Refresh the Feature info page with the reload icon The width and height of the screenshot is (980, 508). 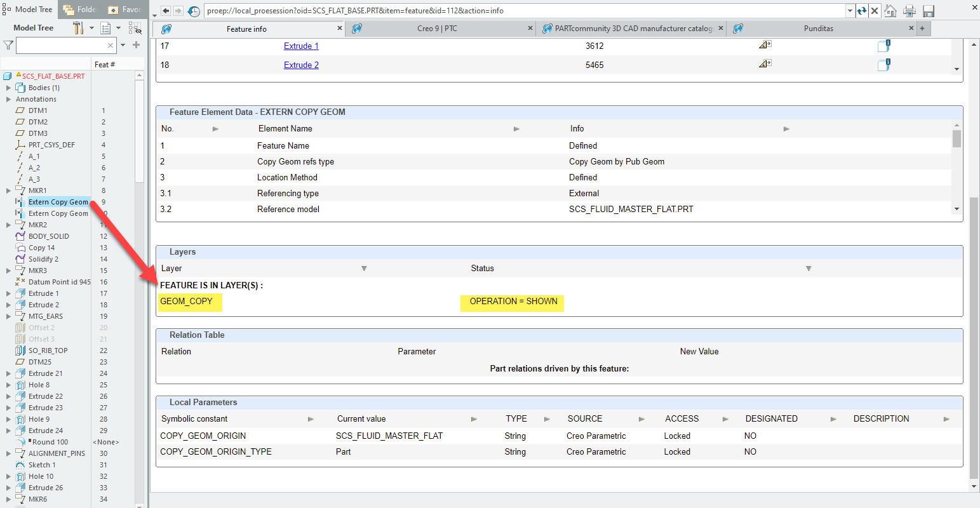pyautogui.click(x=863, y=11)
